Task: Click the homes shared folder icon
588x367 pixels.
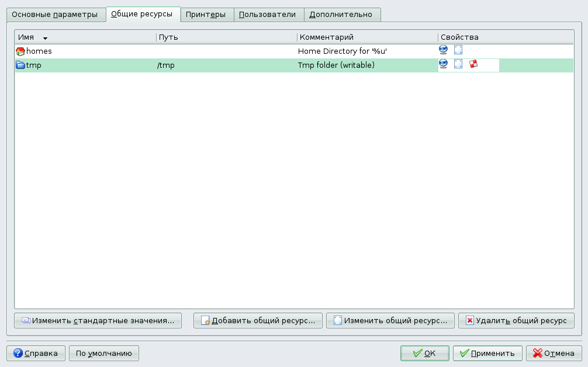Action: point(20,51)
